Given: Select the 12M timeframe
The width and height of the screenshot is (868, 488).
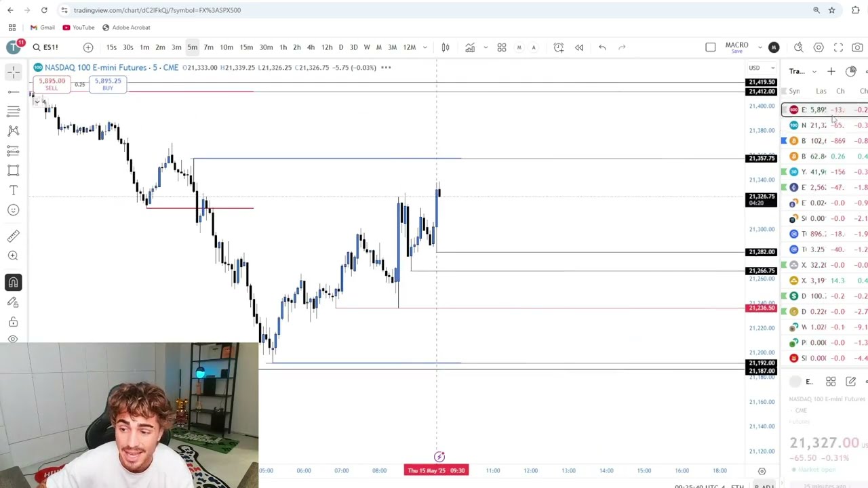Looking at the screenshot, I should coord(410,47).
